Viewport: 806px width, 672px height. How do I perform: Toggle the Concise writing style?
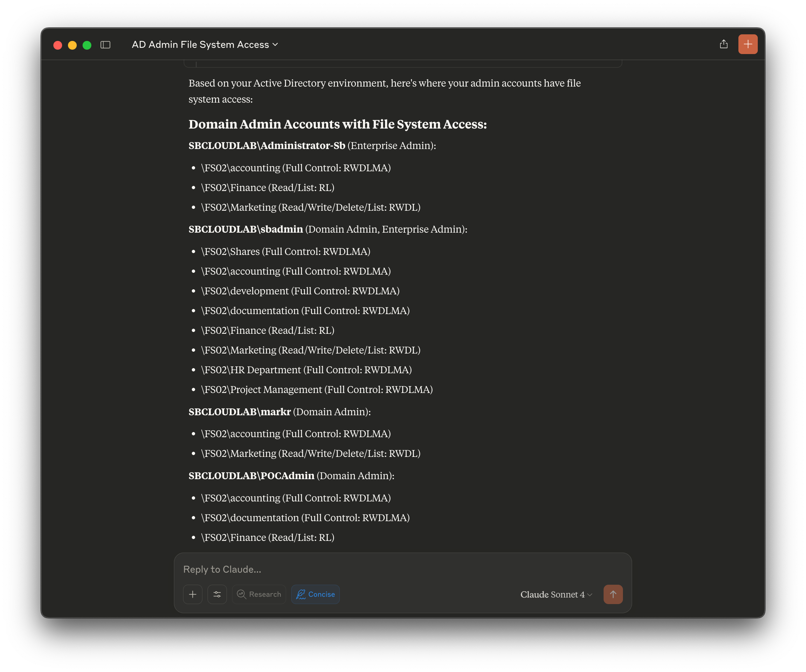pyautogui.click(x=321, y=594)
